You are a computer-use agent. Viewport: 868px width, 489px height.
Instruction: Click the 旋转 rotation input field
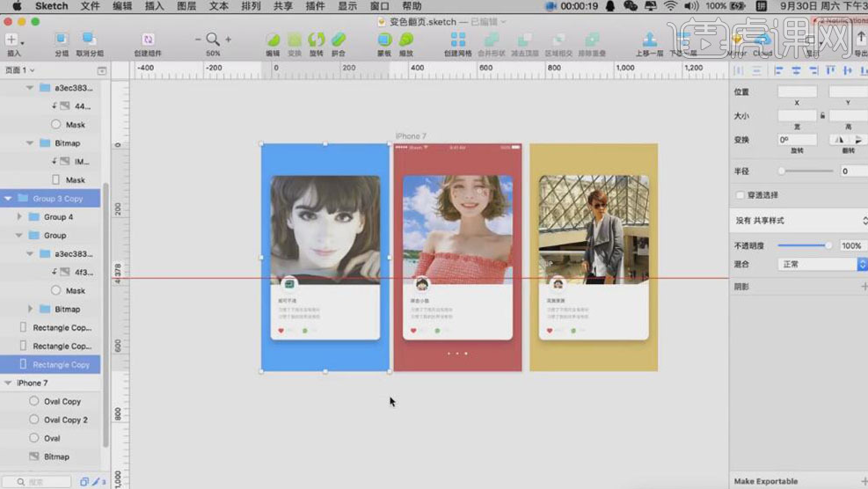[x=797, y=140]
